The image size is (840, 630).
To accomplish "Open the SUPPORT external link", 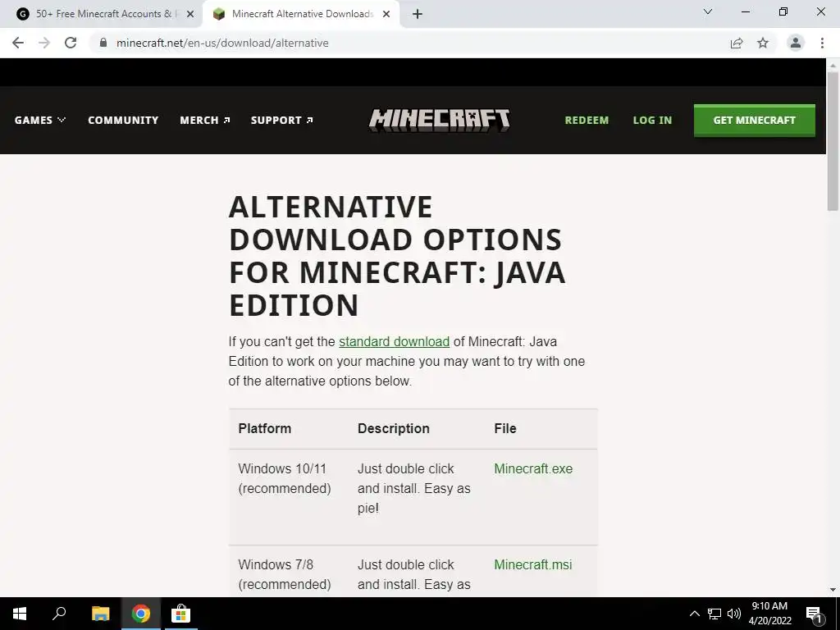I will pos(282,120).
